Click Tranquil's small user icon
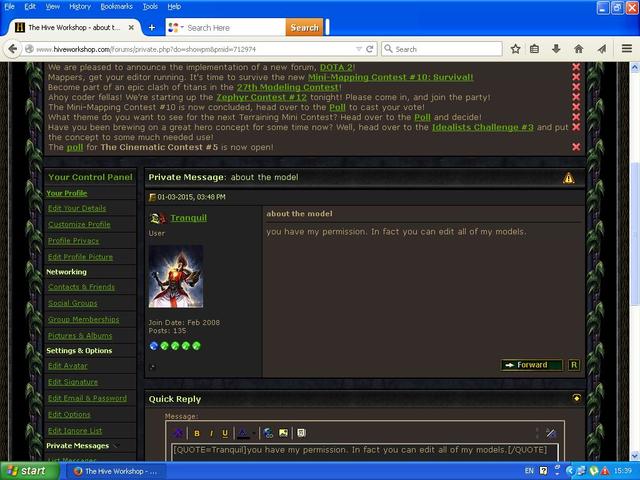Screen dimensions: 640x480 [158, 218]
